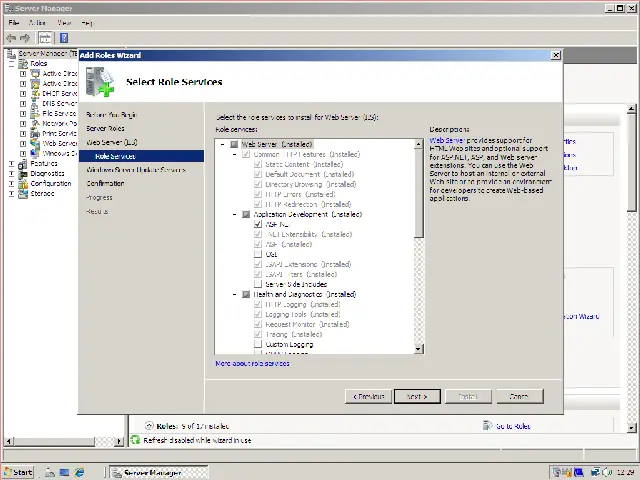The height and width of the screenshot is (480, 640).
Task: Click the Show/Hide Console Tree toolbar icon
Action: (x=45, y=38)
